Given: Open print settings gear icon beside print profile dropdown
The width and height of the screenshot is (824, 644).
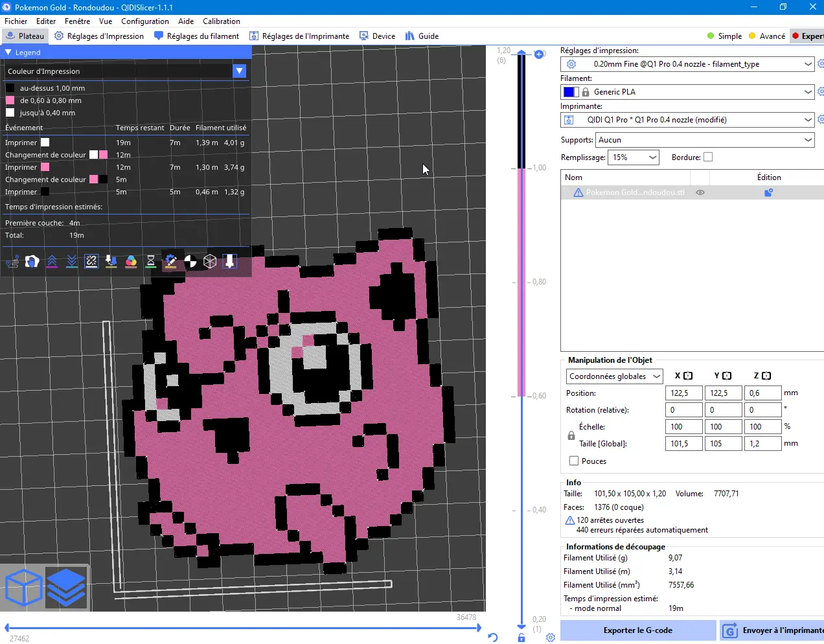Looking at the screenshot, I should [821, 64].
